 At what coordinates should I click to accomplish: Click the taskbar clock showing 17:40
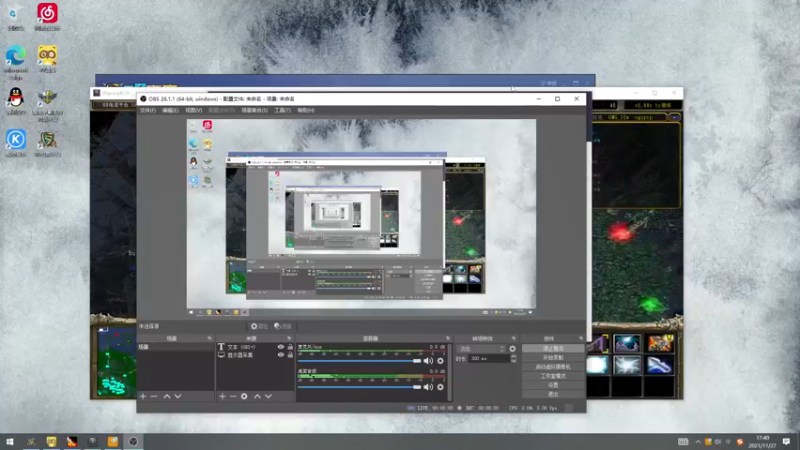(762, 442)
